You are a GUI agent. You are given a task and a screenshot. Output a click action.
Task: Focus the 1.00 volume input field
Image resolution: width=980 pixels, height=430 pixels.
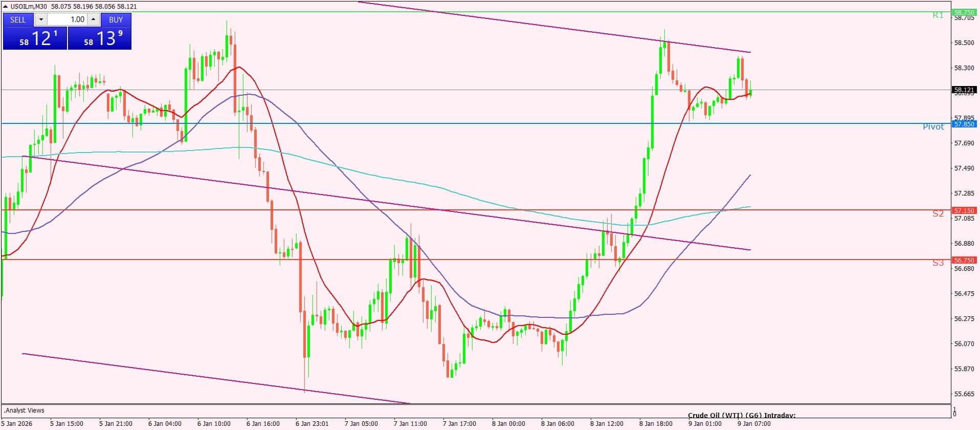(x=67, y=19)
